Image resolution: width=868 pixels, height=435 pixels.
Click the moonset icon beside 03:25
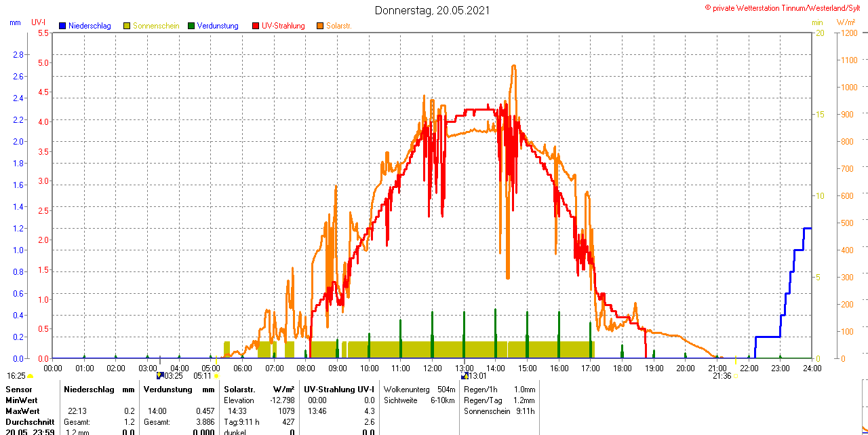pos(160,375)
